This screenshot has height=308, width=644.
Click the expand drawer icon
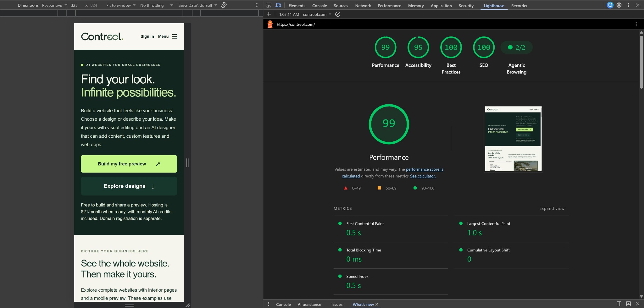coord(628,304)
